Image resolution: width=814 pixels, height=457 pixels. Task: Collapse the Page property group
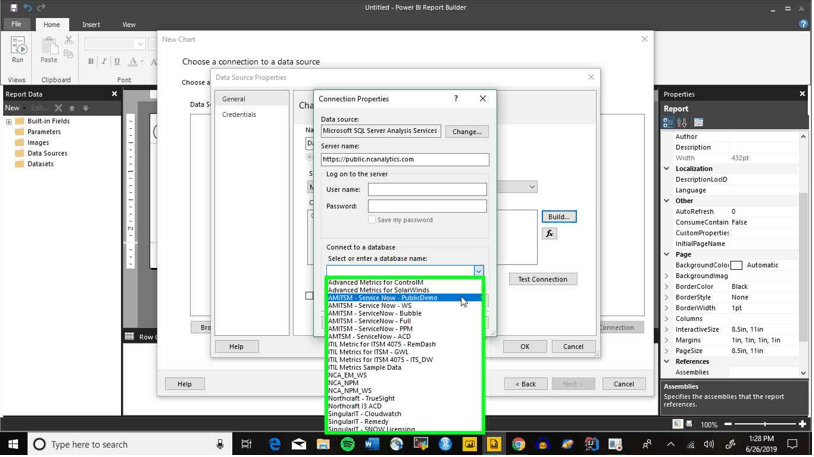pyautogui.click(x=667, y=254)
